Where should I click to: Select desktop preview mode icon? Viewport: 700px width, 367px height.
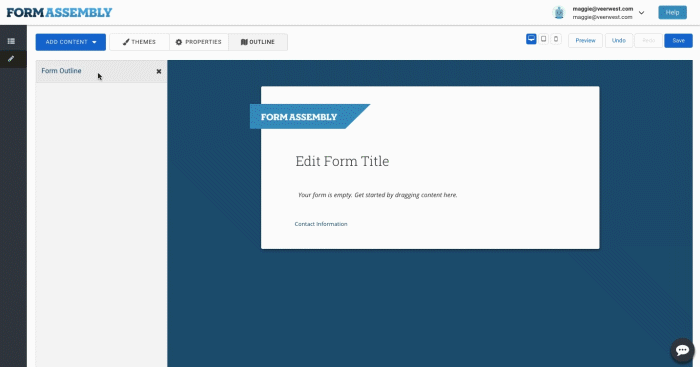click(531, 39)
